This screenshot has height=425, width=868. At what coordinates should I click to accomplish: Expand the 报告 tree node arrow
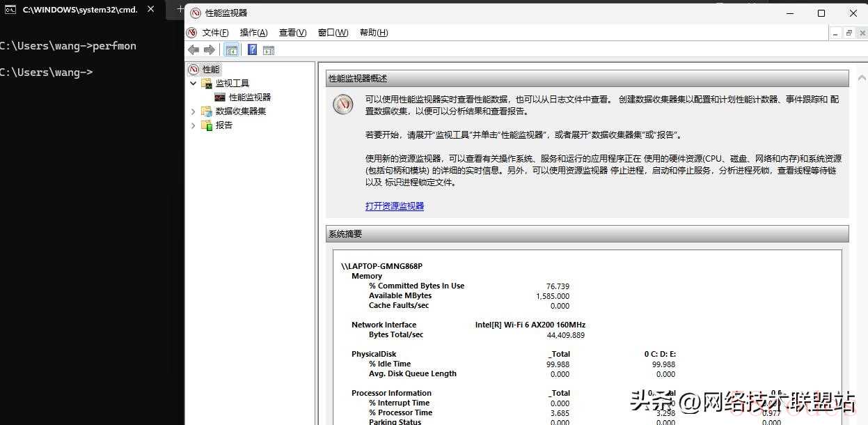coord(194,125)
